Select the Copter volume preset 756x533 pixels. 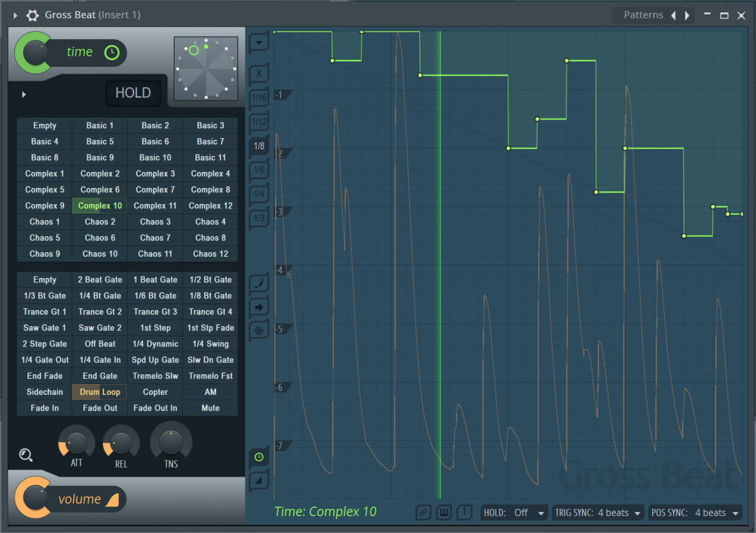[x=155, y=392]
